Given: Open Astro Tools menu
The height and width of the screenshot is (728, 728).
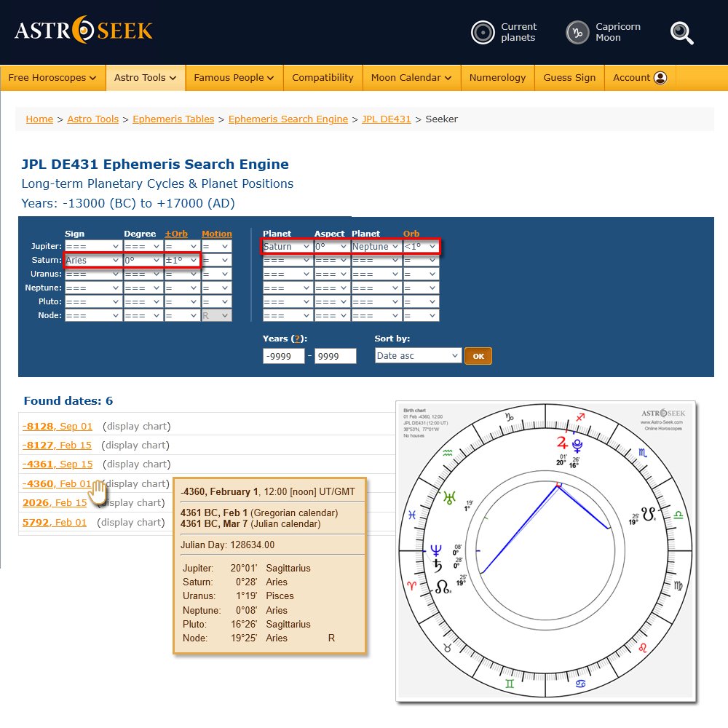Looking at the screenshot, I should click(x=146, y=78).
